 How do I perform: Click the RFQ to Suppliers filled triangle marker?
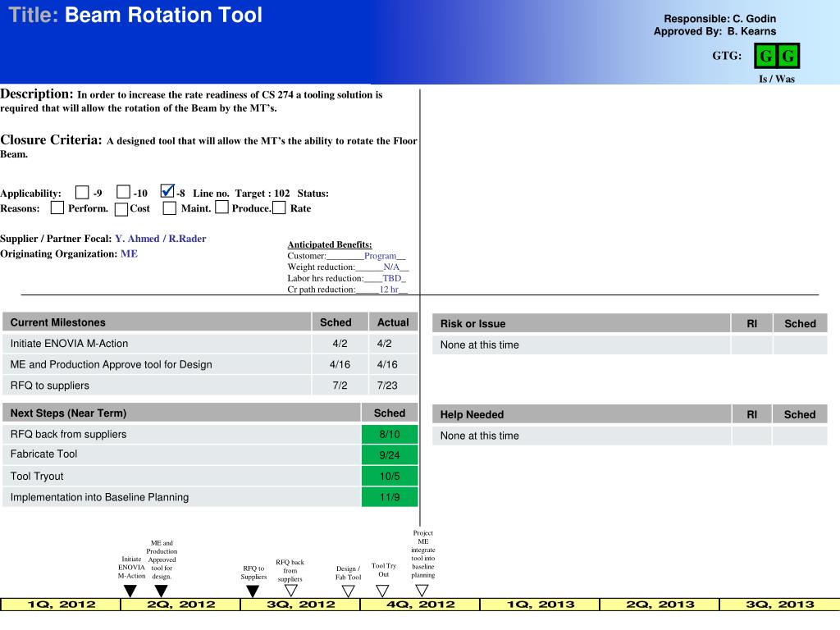tap(253, 591)
